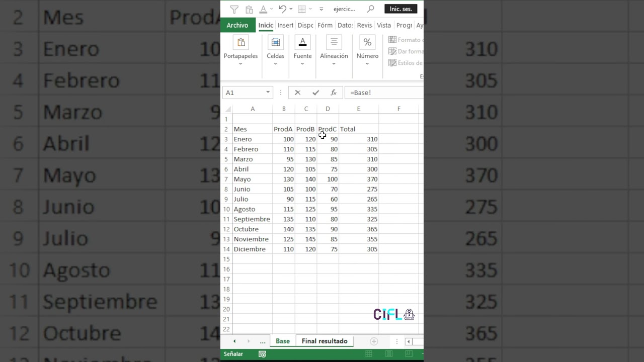The image size is (644, 362).
Task: Add a new sheet with plus
Action: [374, 341]
